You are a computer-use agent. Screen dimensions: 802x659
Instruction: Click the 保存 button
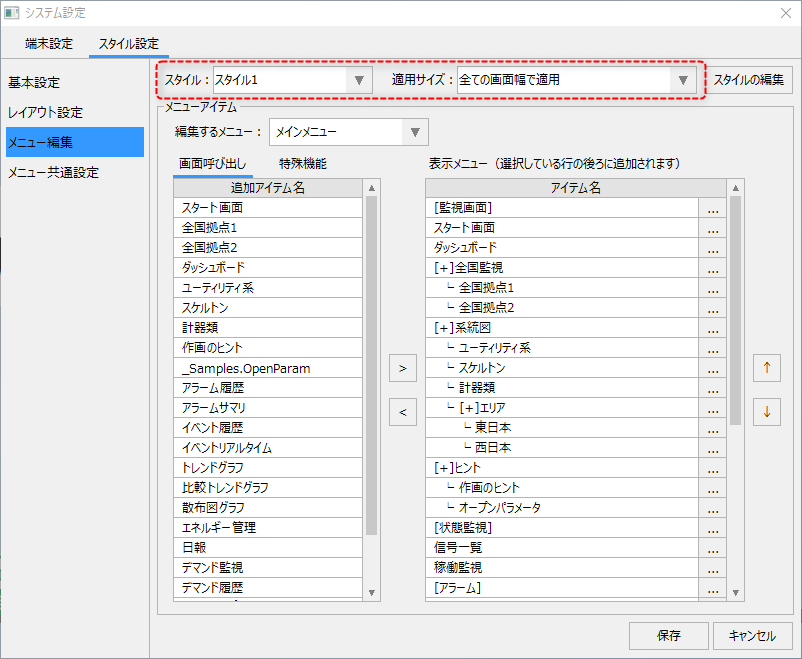click(x=669, y=635)
